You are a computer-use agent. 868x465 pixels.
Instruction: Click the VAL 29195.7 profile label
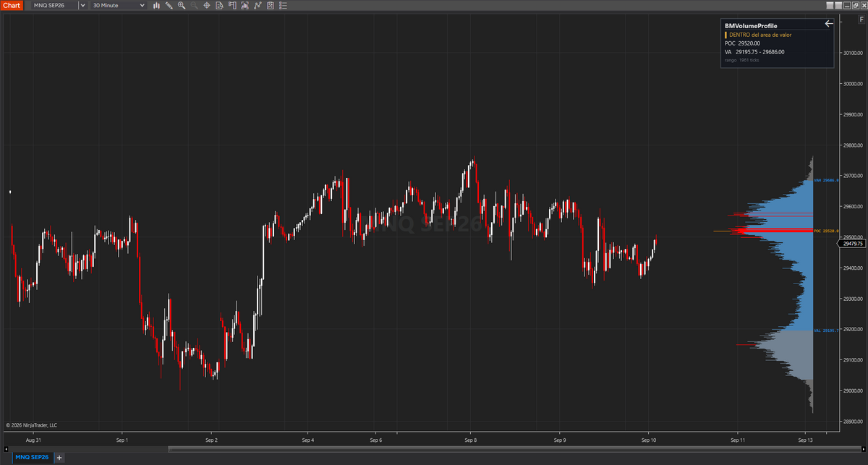tap(826, 330)
